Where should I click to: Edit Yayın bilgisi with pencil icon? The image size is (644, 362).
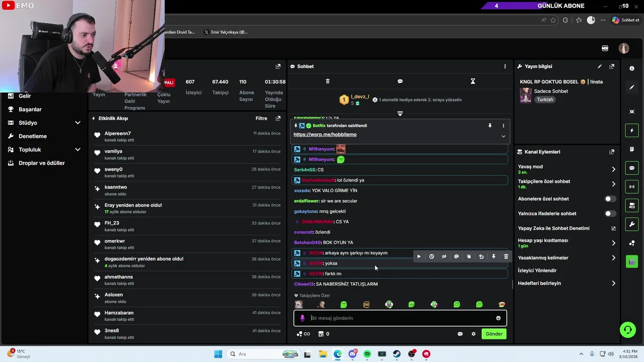pyautogui.click(x=599, y=66)
